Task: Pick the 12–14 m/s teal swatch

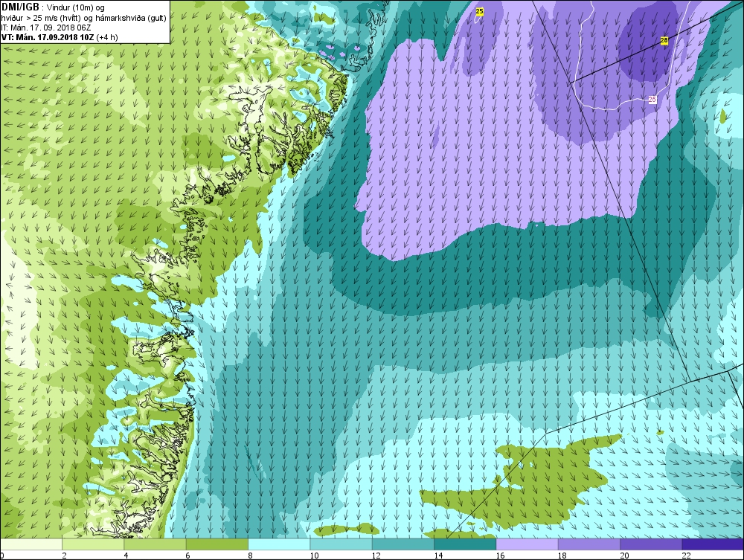Action: [403, 544]
